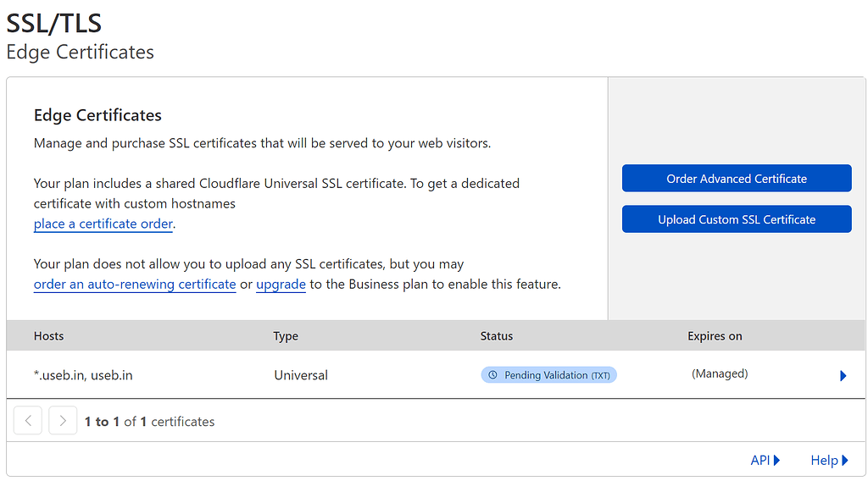Go to next certificates page arrow
Viewport: 868px width, 481px height.
coord(63,421)
